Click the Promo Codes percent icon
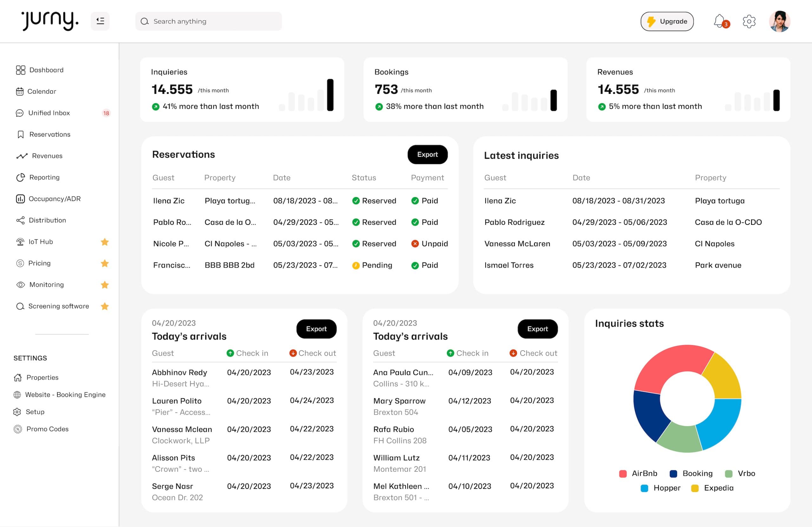812x527 pixels. pyautogui.click(x=18, y=429)
